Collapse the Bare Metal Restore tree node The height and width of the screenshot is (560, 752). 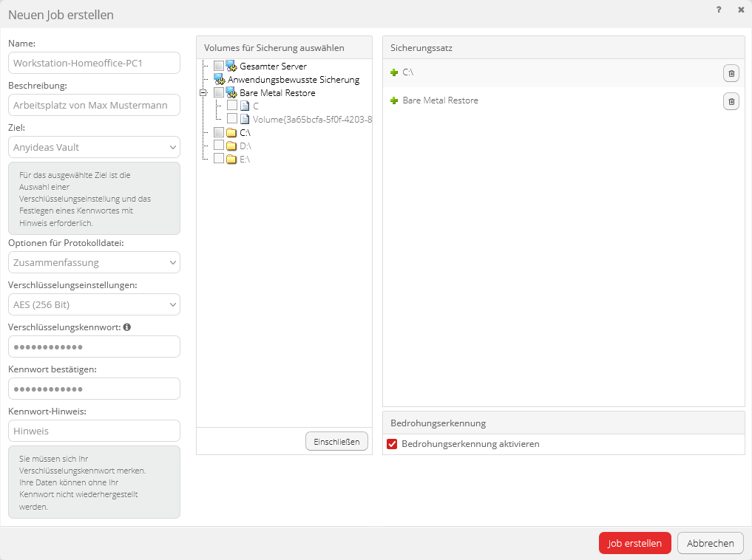203,93
